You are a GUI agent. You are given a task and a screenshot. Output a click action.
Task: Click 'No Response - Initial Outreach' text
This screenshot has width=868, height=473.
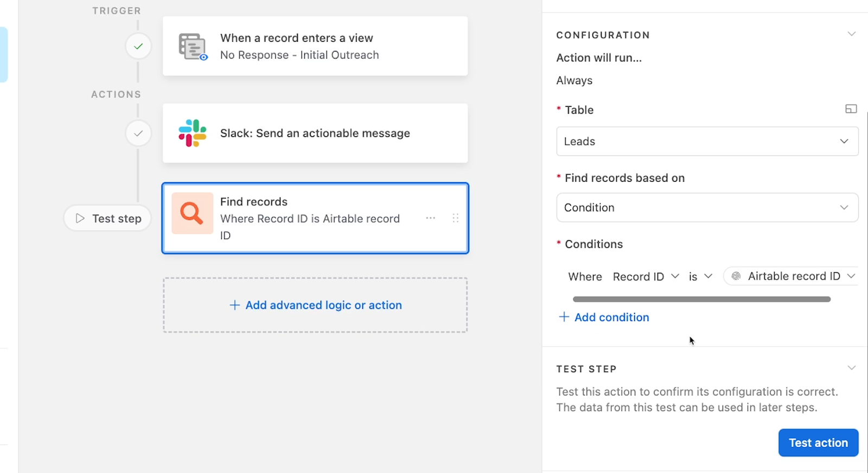pyautogui.click(x=299, y=55)
